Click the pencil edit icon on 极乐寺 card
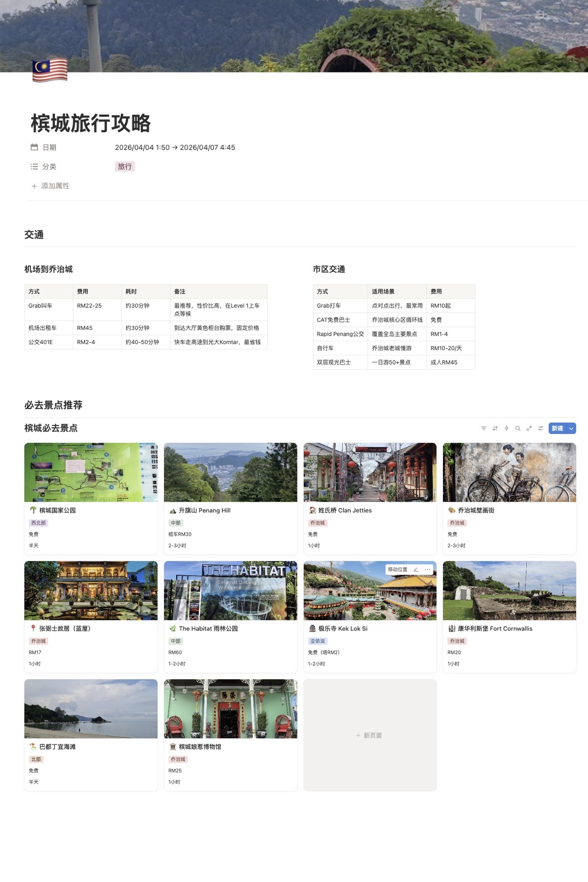 point(416,569)
